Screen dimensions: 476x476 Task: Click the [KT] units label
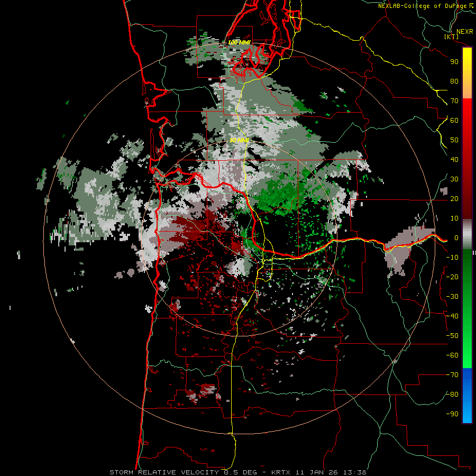pos(452,36)
